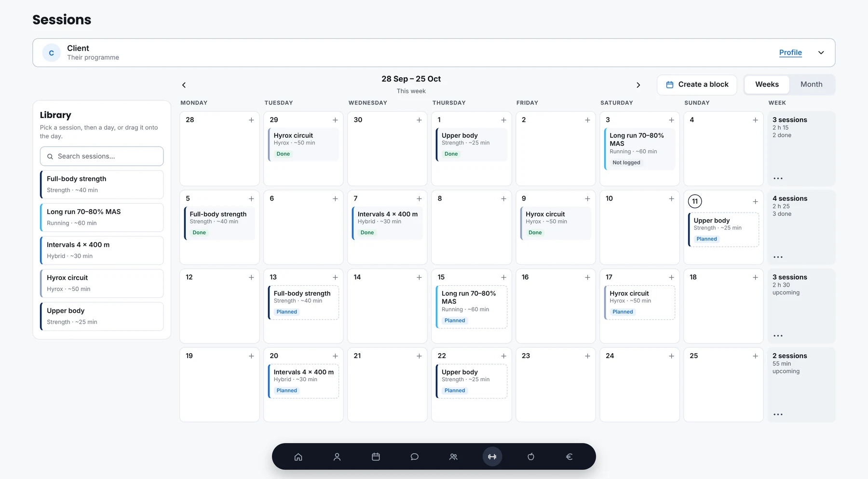Add a session on Wednesday 21
Viewport: 868px width, 479px height.
click(x=419, y=356)
